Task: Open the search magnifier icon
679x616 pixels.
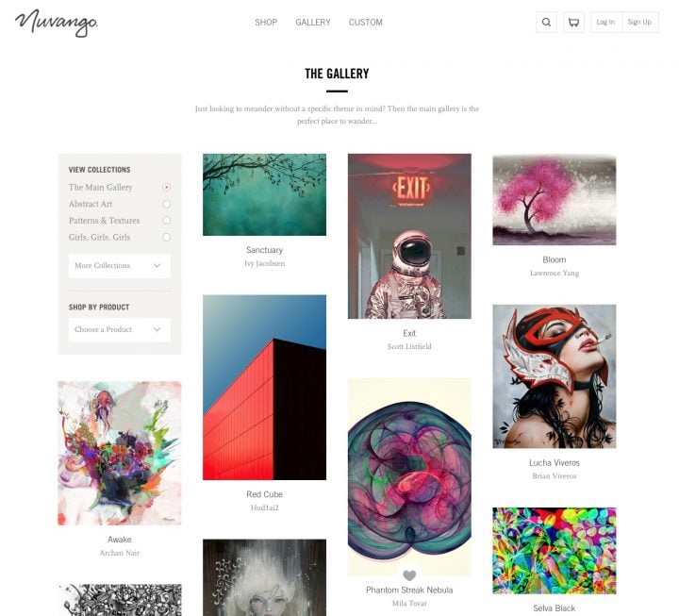Action: click(x=546, y=22)
